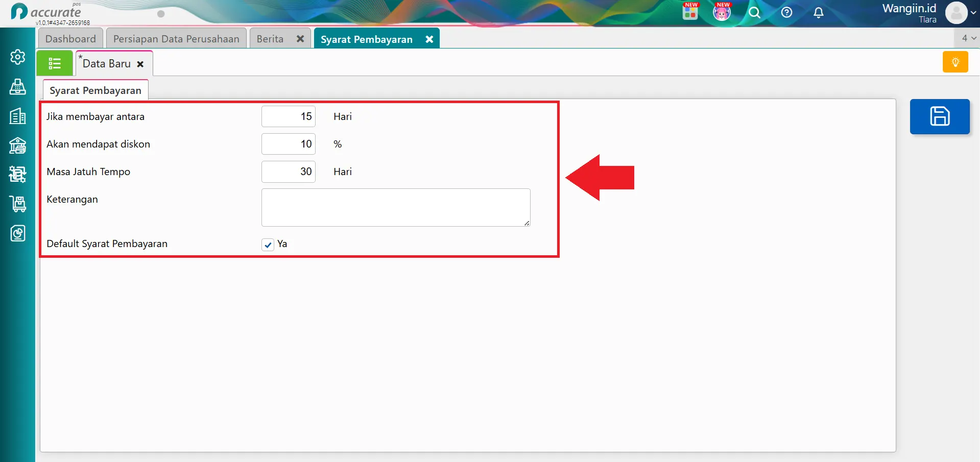Open the search magnifier in header
This screenshot has height=462, width=980.
754,13
